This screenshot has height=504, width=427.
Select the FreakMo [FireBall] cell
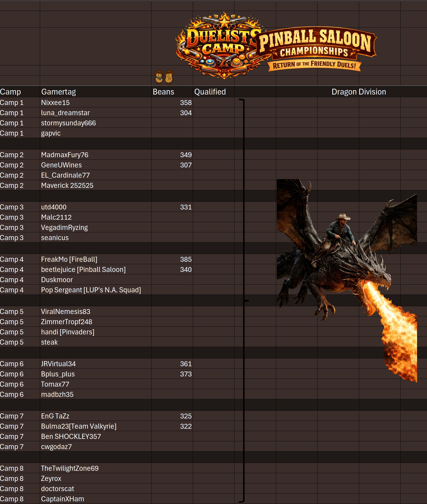click(x=95, y=259)
